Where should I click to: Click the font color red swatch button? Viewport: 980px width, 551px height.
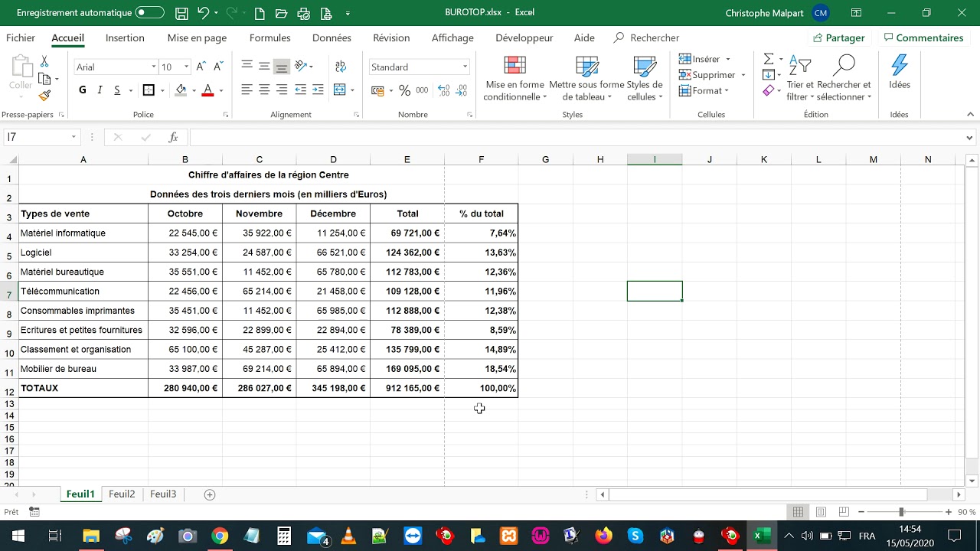pos(207,90)
